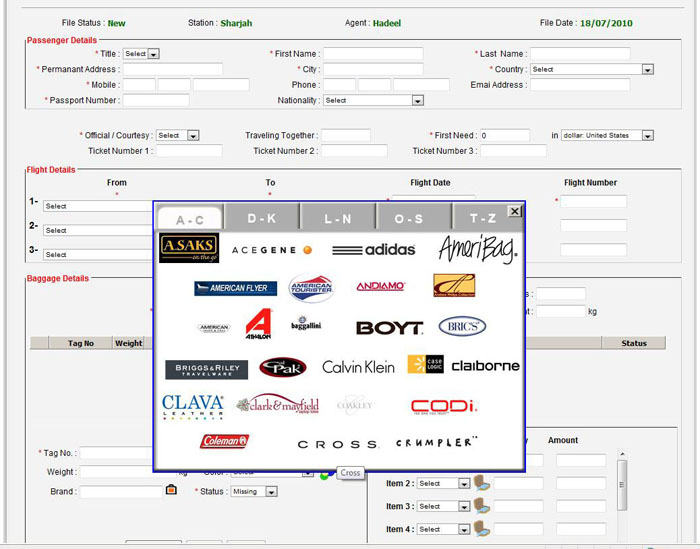Click the First Name input field
The image size is (700, 549).
tap(372, 54)
